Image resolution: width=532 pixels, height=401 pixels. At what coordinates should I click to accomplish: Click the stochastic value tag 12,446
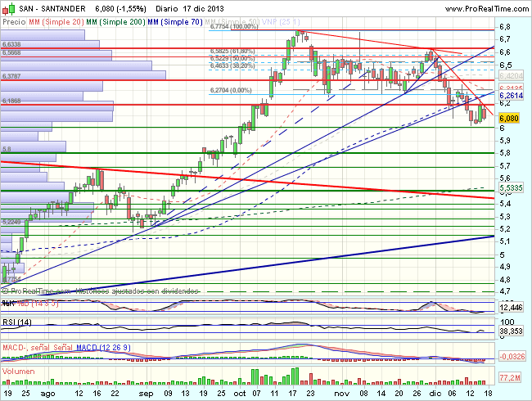[512, 308]
